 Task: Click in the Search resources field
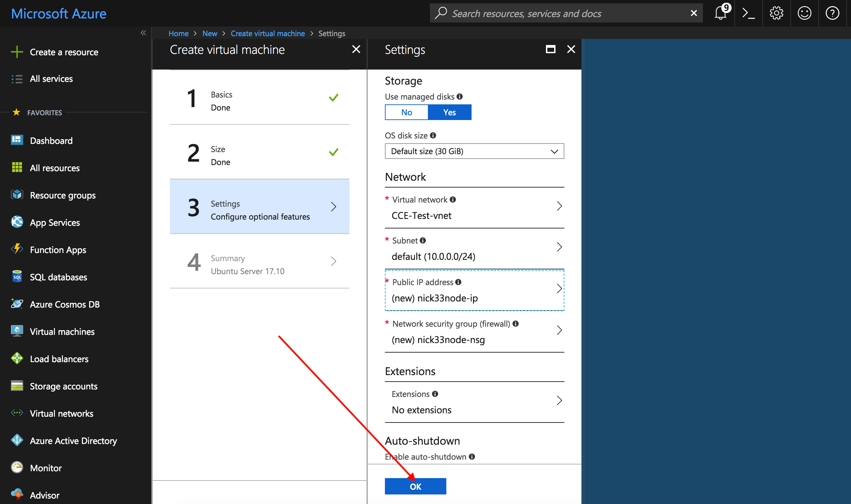566,13
